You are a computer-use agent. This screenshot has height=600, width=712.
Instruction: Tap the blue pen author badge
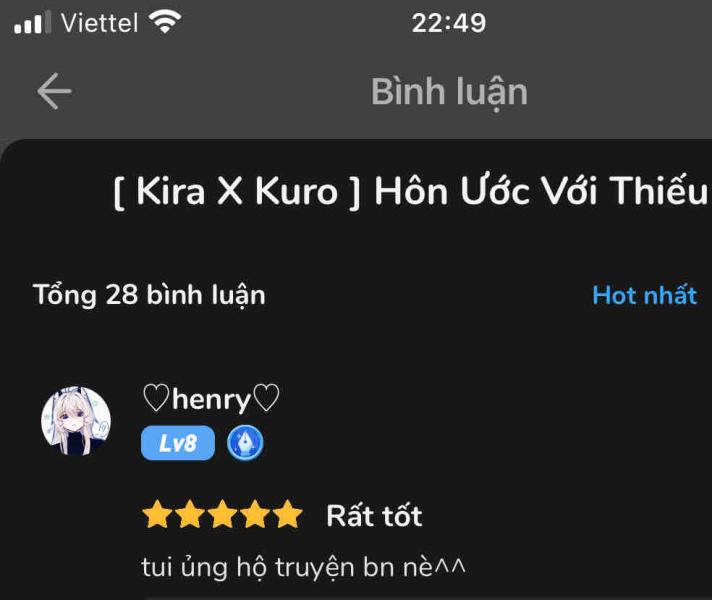245,443
